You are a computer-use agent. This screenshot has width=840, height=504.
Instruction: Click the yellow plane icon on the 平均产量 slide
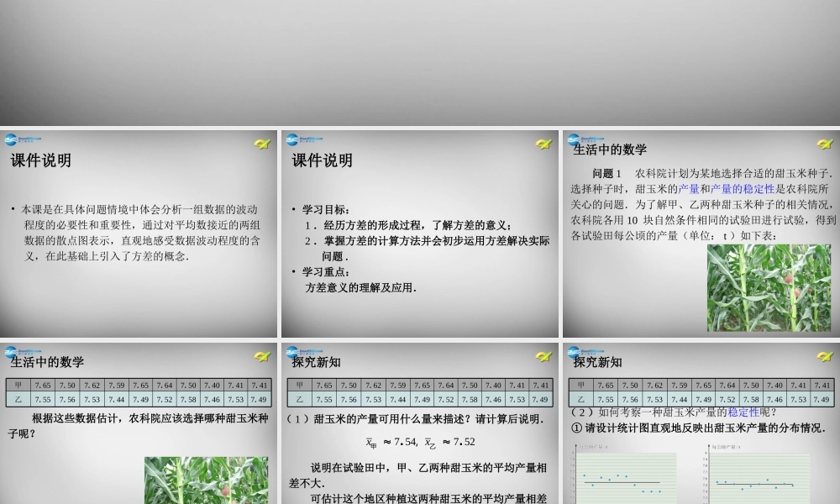(543, 356)
